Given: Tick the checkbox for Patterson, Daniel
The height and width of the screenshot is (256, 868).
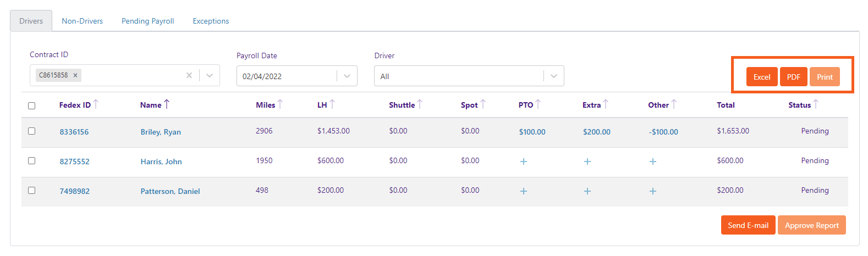Looking at the screenshot, I should click(x=32, y=191).
